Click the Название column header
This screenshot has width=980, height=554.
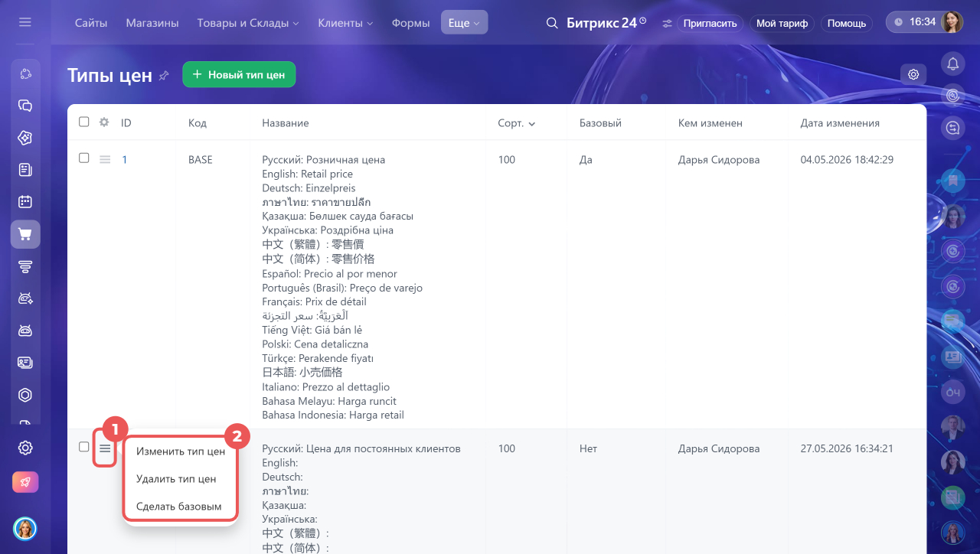click(x=286, y=123)
